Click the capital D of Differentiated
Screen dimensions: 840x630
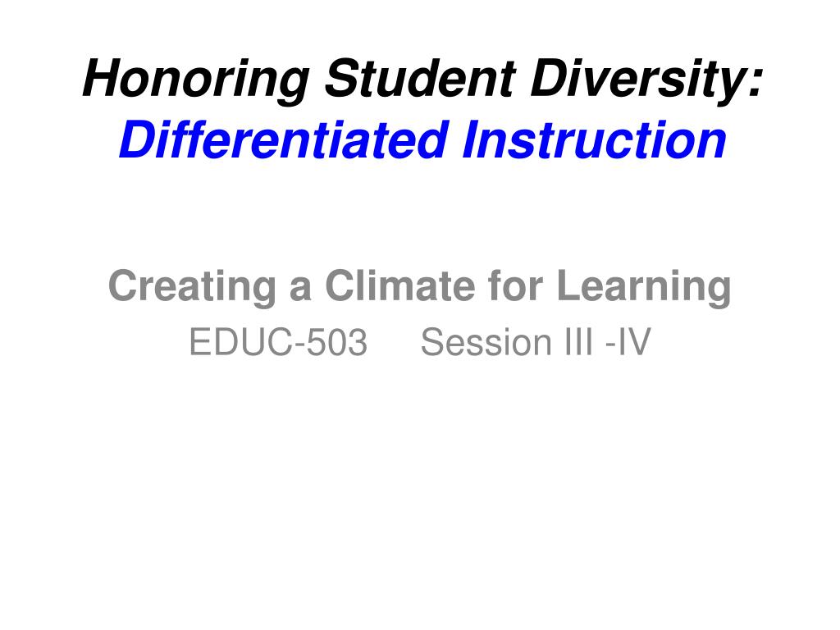(139, 139)
